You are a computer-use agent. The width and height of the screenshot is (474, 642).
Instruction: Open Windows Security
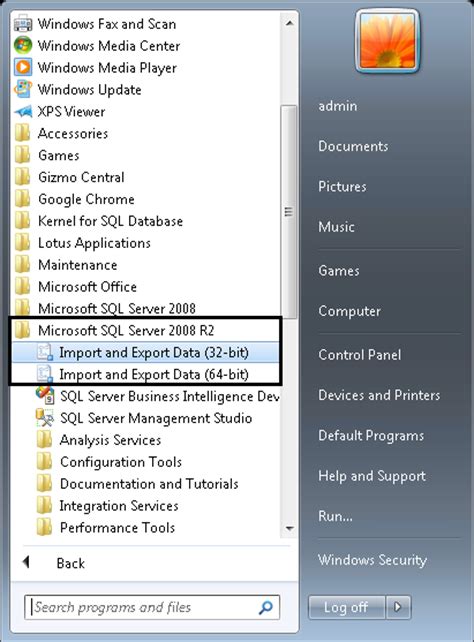point(372,560)
